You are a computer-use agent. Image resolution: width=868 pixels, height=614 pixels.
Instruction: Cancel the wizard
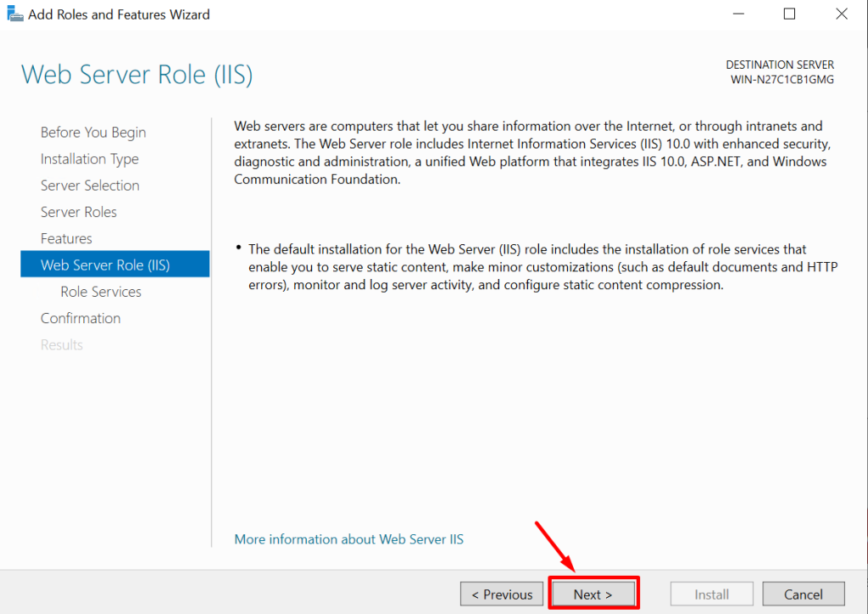pos(803,594)
